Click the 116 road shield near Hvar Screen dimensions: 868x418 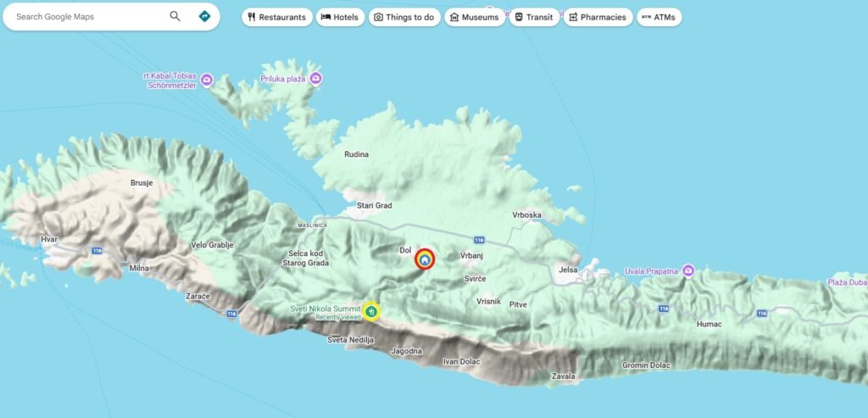click(x=97, y=250)
